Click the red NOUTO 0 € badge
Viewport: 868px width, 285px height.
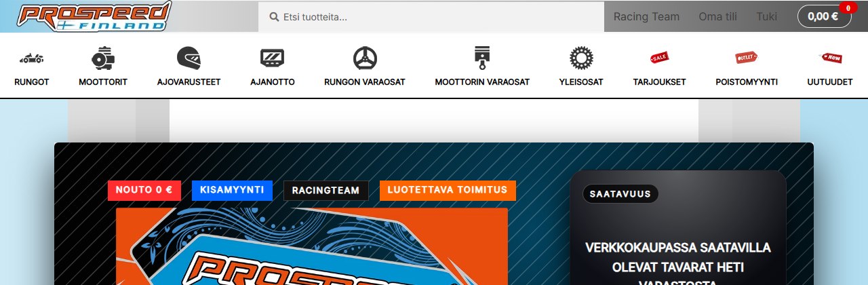point(144,191)
